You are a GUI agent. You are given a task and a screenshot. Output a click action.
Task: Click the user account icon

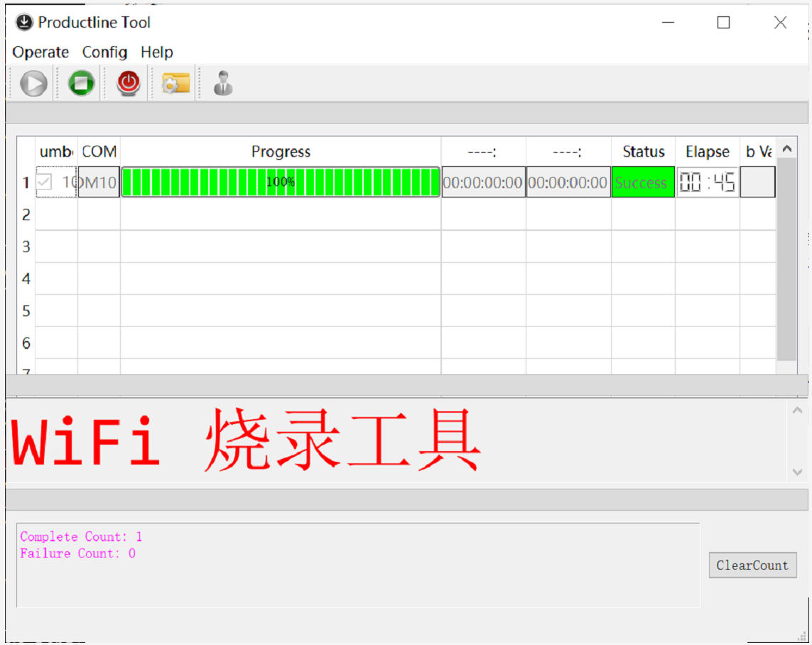[223, 84]
